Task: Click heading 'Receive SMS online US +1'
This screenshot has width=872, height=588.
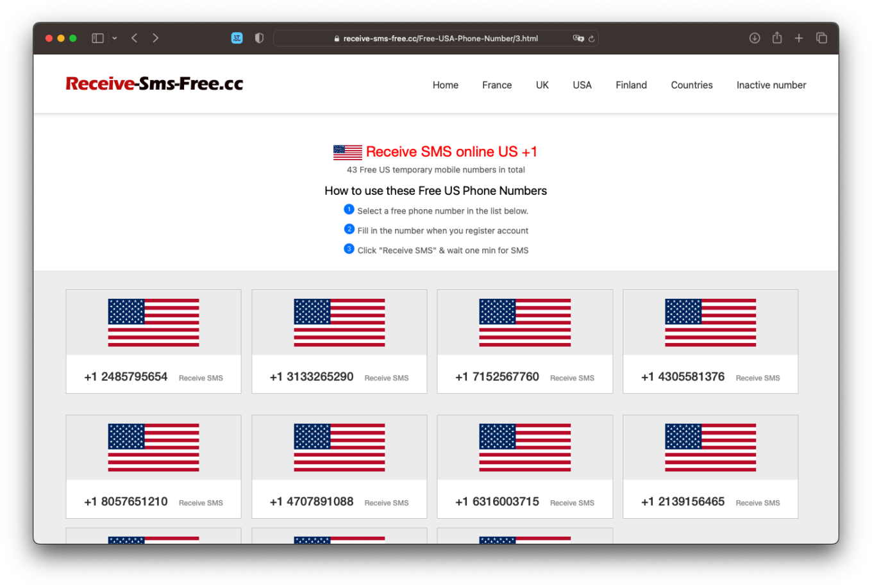Action: pyautogui.click(x=451, y=152)
